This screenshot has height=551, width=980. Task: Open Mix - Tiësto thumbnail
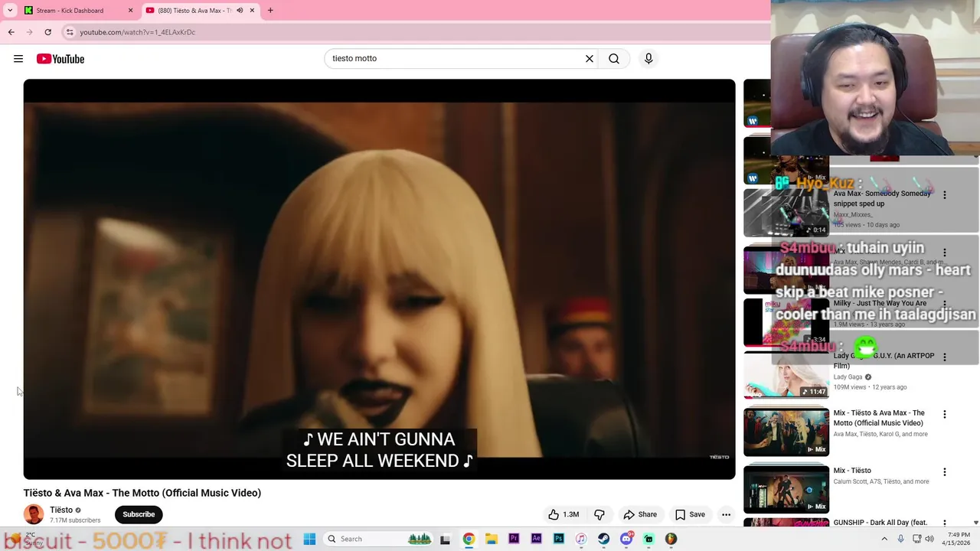point(786,489)
